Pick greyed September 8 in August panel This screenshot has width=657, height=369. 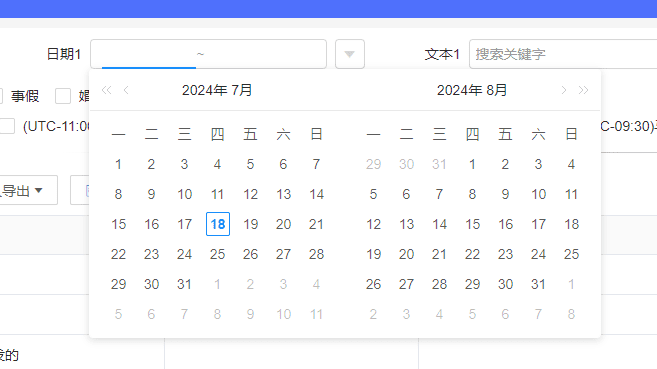coord(571,314)
